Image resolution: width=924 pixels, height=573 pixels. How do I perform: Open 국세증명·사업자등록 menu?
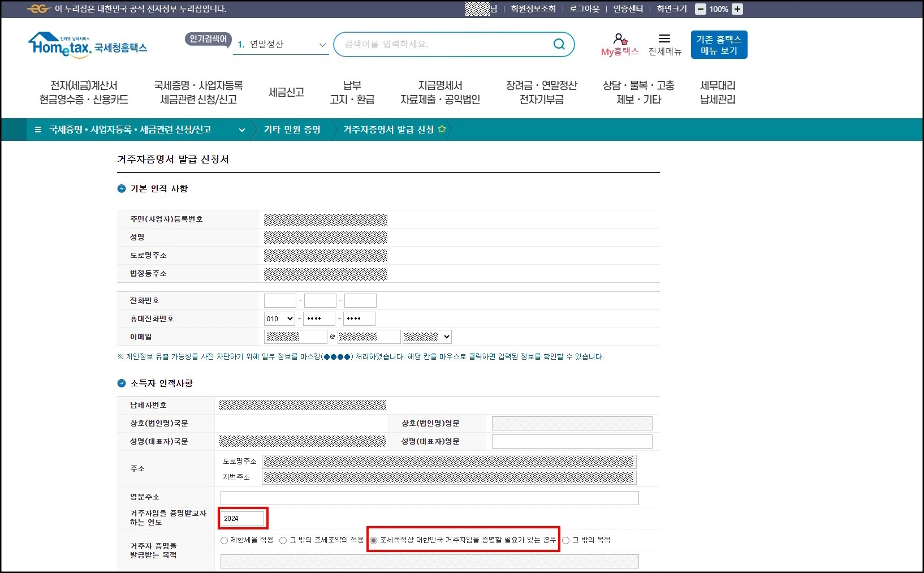198,92
